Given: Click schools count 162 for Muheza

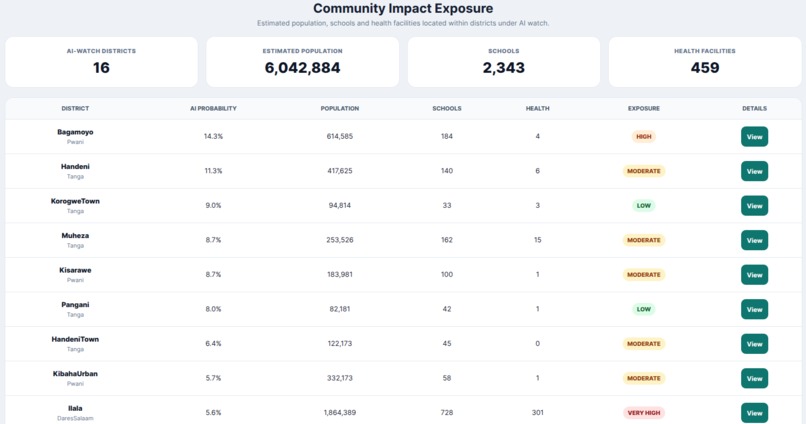Looking at the screenshot, I should pos(447,239).
